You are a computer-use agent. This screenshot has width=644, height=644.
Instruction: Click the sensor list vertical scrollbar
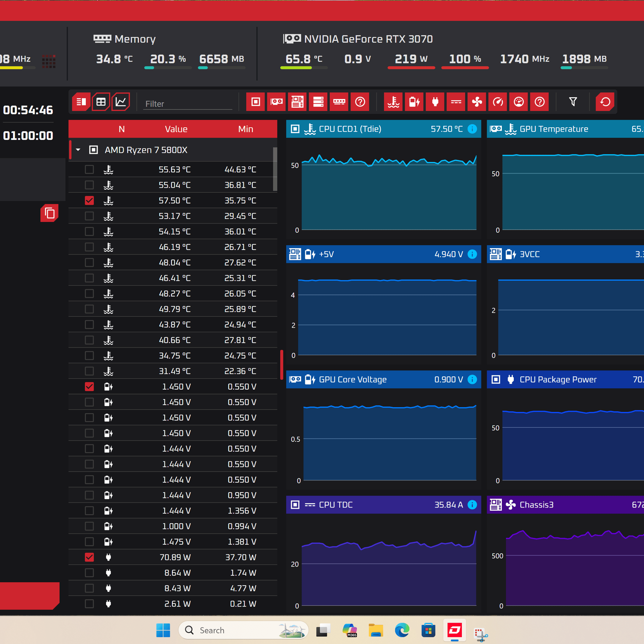coord(275,169)
